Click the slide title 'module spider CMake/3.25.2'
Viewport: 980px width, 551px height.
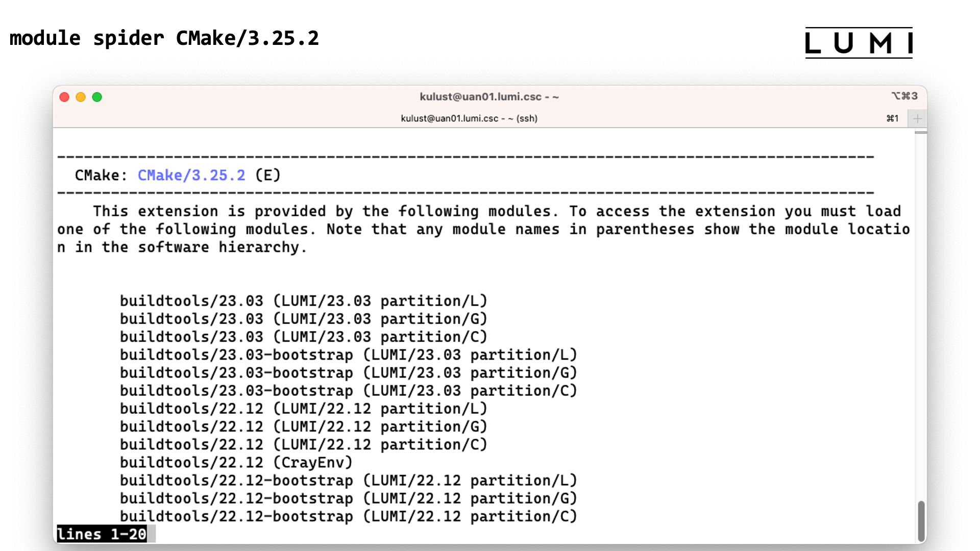coord(164,38)
